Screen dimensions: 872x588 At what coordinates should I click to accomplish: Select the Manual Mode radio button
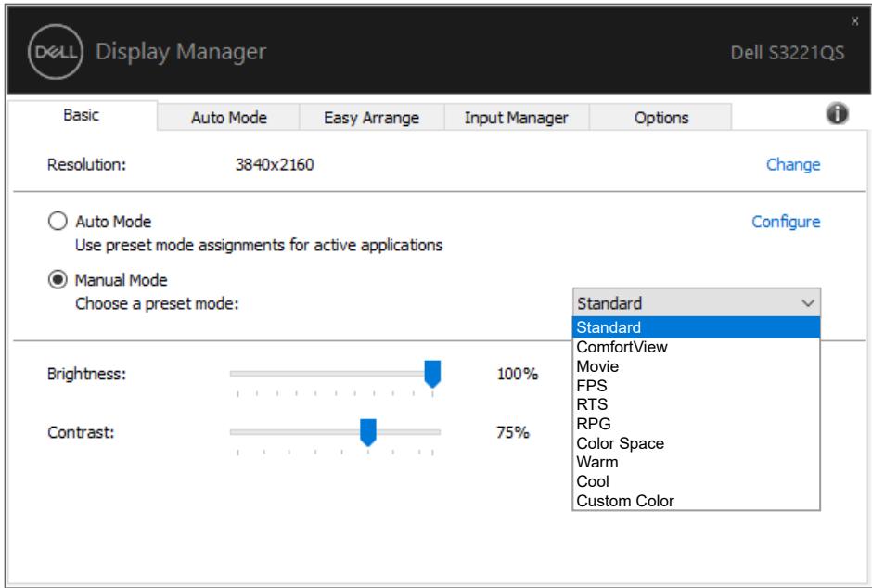point(58,279)
